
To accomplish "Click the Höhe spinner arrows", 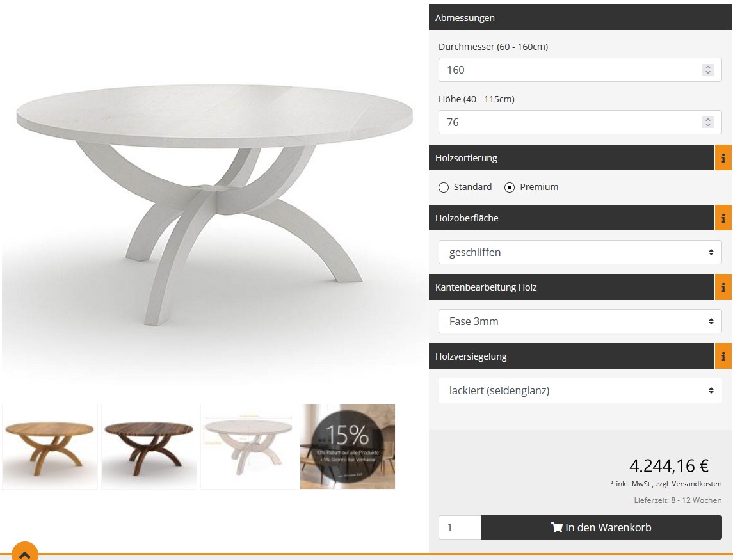I will coord(708,122).
